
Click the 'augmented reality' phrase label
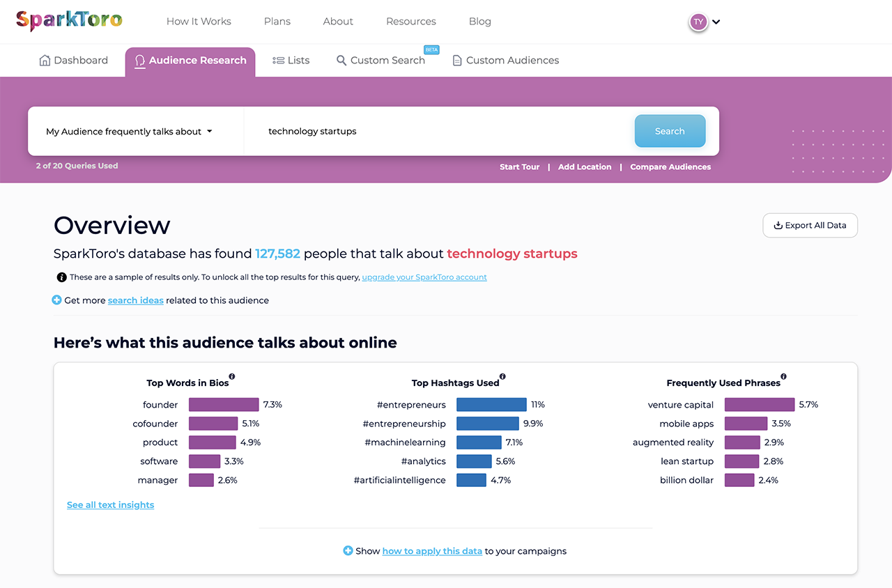[673, 442]
